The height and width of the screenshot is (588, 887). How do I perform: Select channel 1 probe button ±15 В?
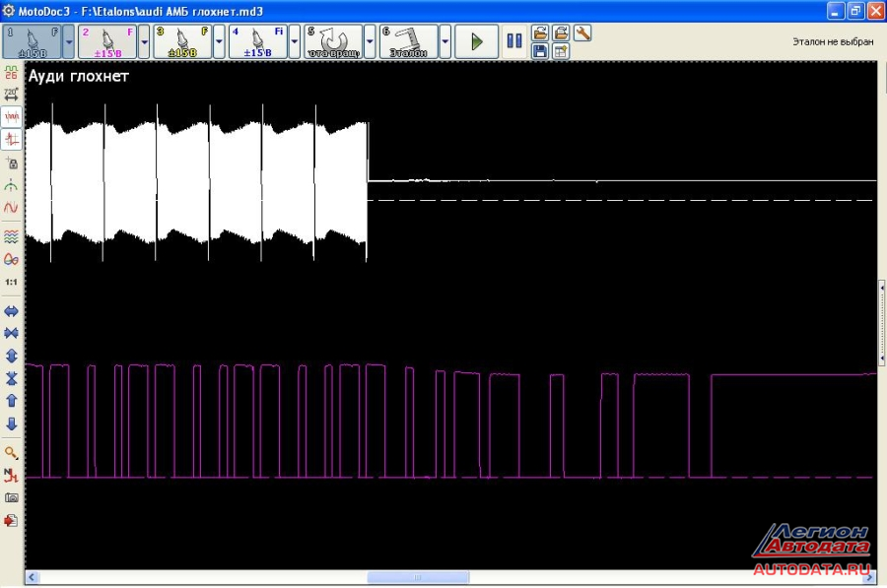tap(33, 41)
